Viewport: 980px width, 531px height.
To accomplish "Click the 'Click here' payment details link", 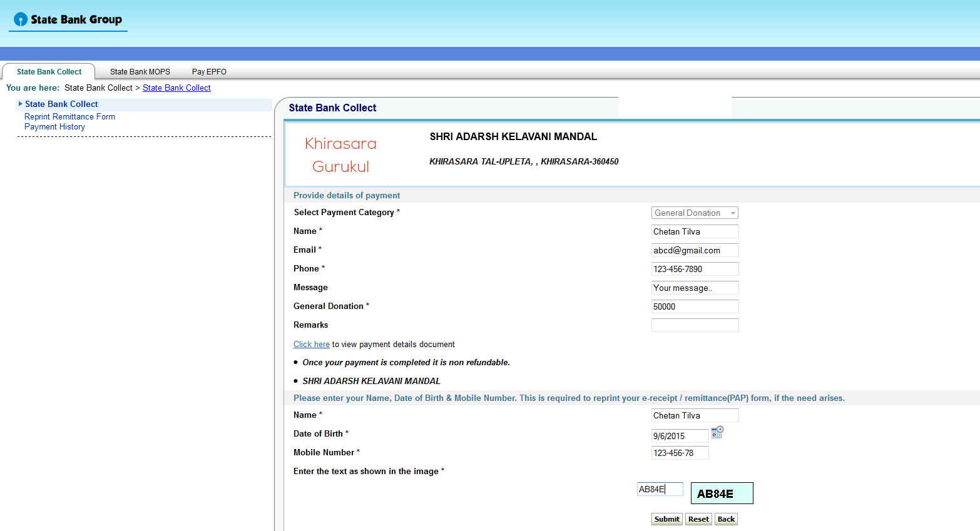I will tap(312, 344).
